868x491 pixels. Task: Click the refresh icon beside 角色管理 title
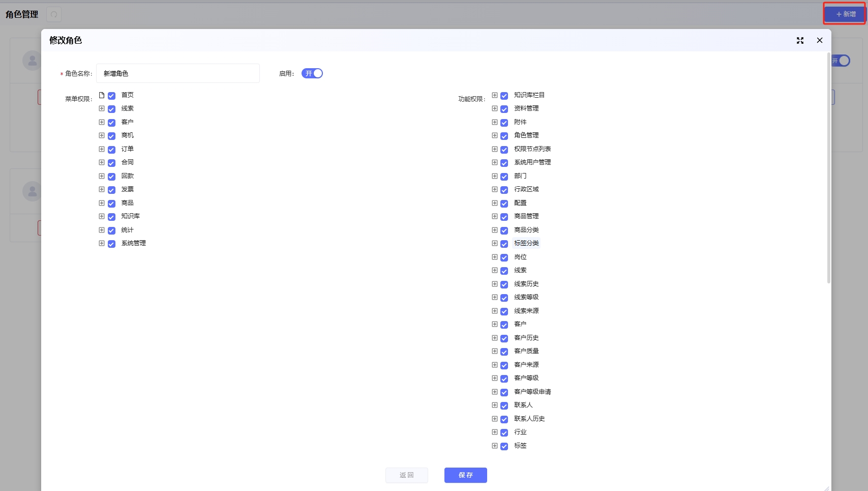coord(54,15)
